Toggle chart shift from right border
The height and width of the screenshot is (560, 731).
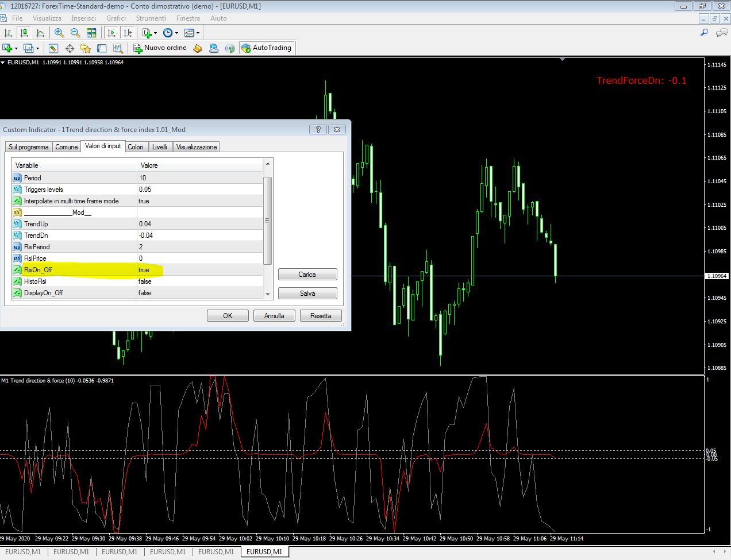click(x=128, y=33)
